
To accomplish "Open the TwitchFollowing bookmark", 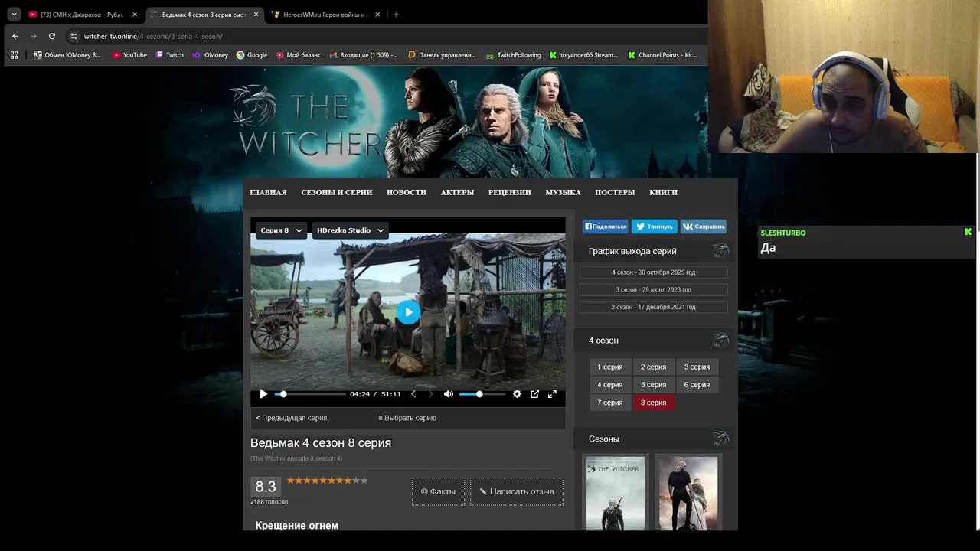I will click(514, 55).
